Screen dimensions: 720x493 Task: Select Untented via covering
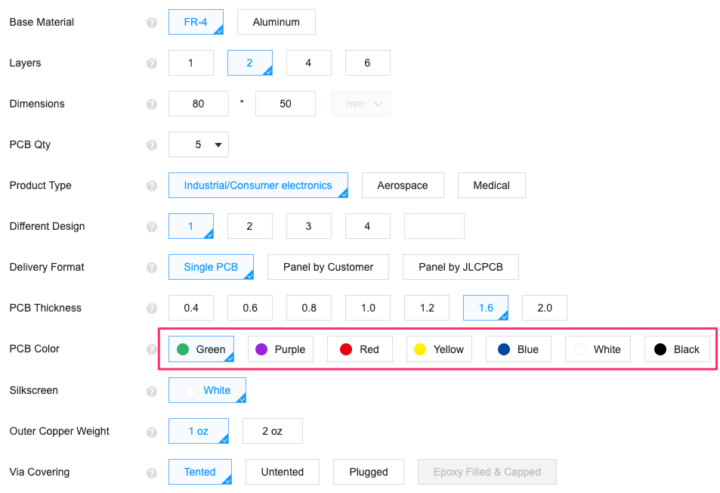(283, 472)
